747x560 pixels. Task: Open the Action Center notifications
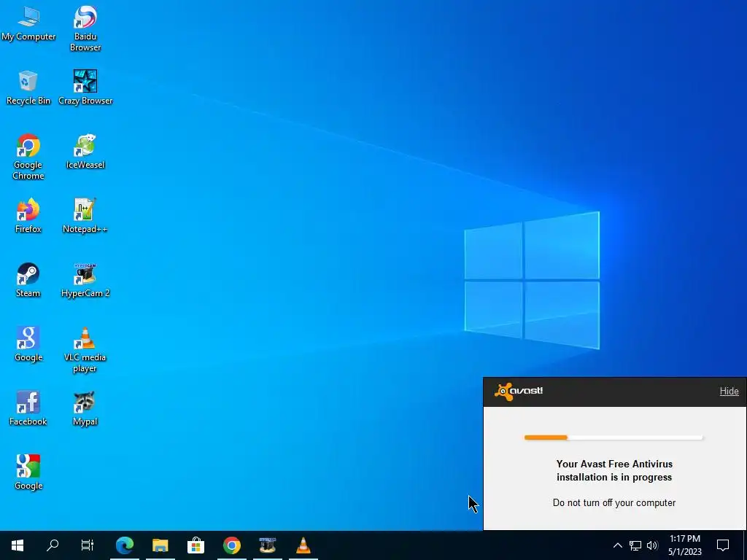click(723, 545)
